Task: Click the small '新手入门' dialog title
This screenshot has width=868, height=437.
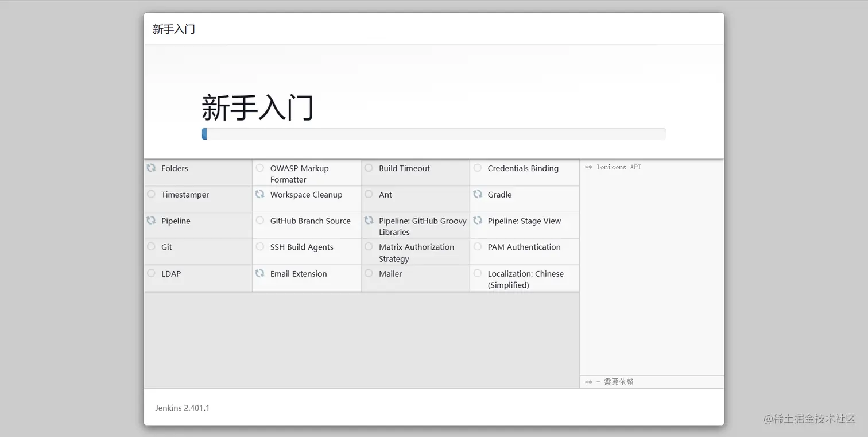Action: point(174,29)
